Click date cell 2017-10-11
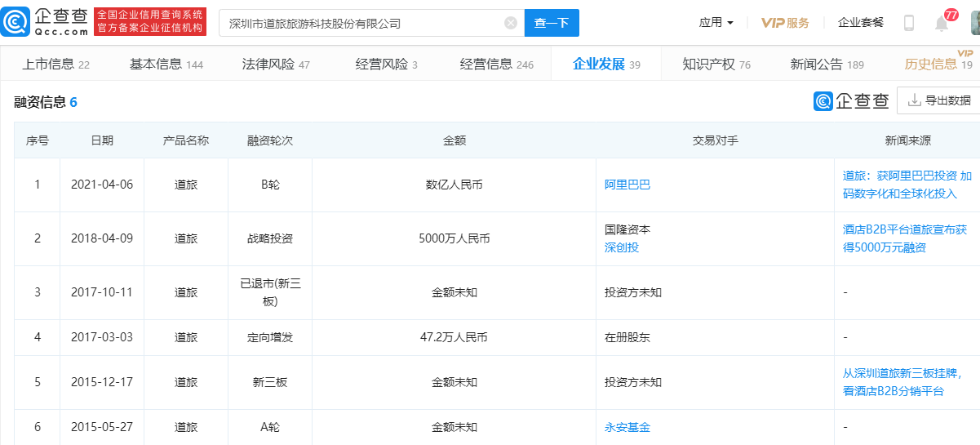 (x=102, y=292)
